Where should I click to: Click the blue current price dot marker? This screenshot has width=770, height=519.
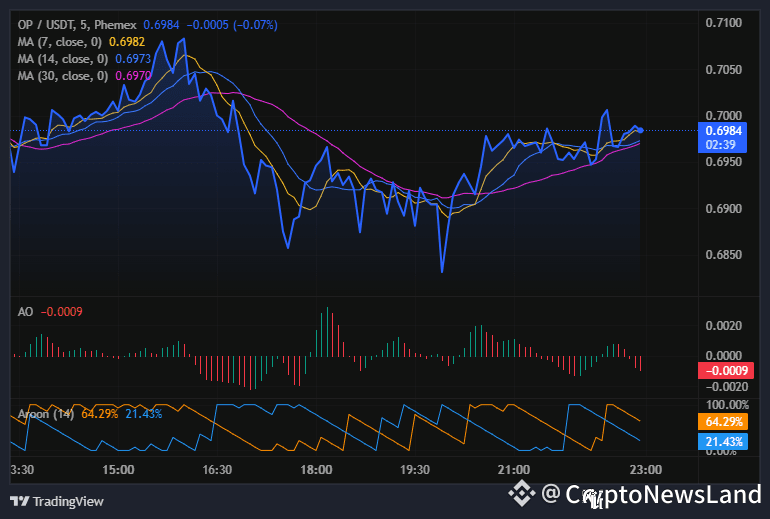point(640,130)
